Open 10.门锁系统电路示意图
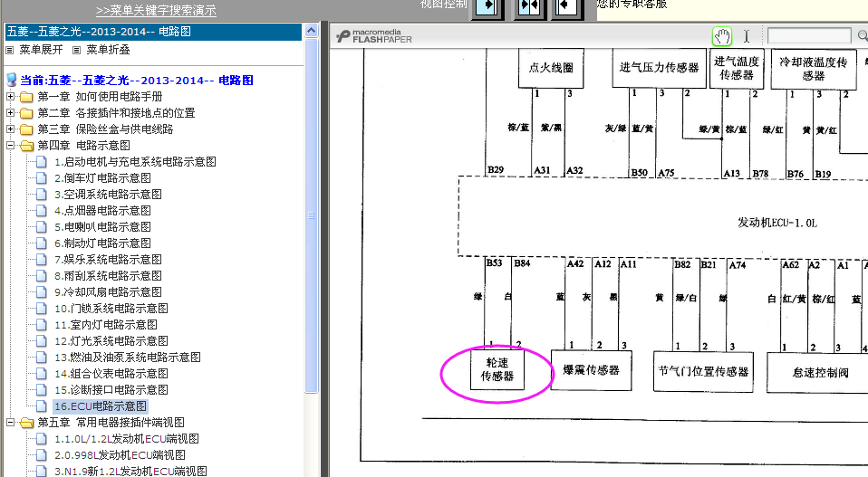This screenshot has width=868, height=477. 111,309
